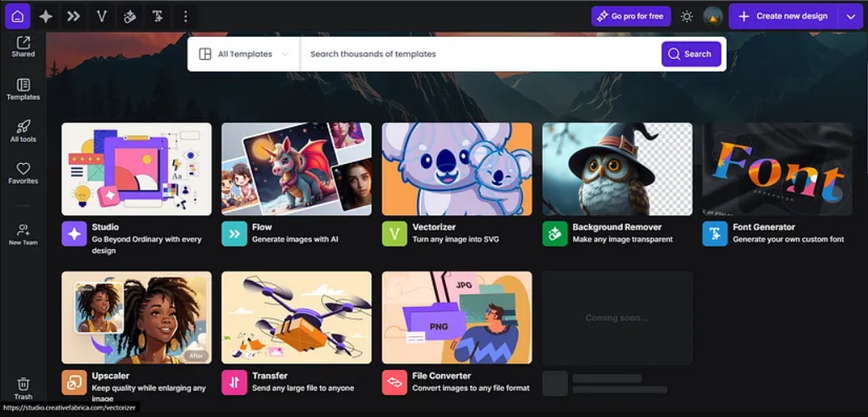Image resolution: width=868 pixels, height=417 pixels.
Task: Select the Vectorizer V icon in toolbar
Action: click(x=102, y=16)
